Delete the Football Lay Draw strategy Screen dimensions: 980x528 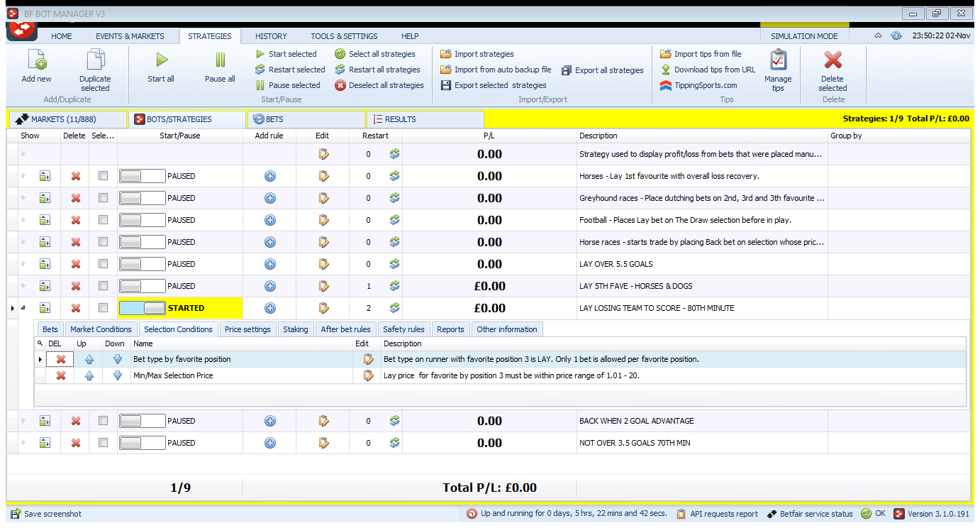click(76, 220)
